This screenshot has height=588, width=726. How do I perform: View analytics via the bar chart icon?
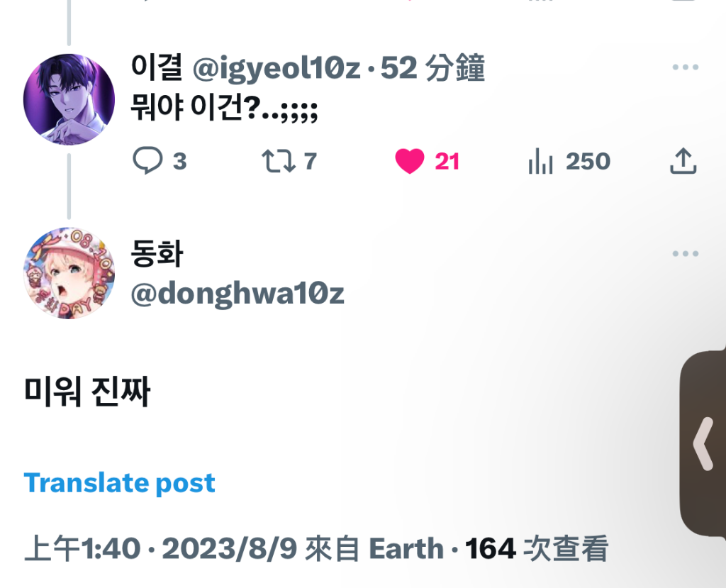pos(540,161)
